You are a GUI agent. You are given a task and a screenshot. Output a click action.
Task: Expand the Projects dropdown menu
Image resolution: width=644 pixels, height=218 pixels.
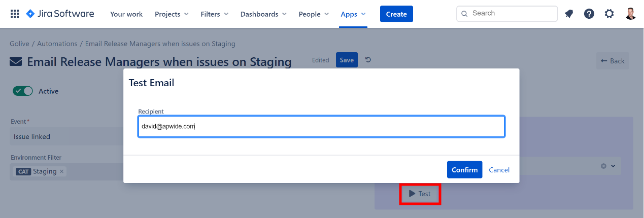[x=172, y=14]
